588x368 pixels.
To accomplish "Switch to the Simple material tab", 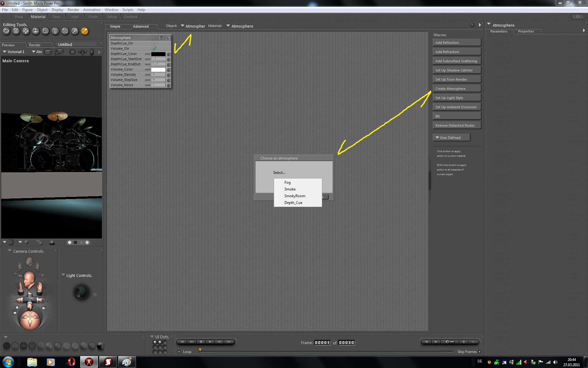I will click(115, 26).
